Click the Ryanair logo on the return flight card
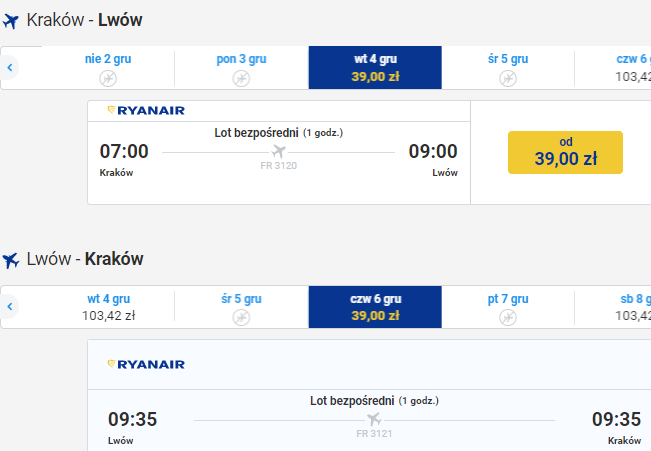The height and width of the screenshot is (451, 651). (x=146, y=365)
